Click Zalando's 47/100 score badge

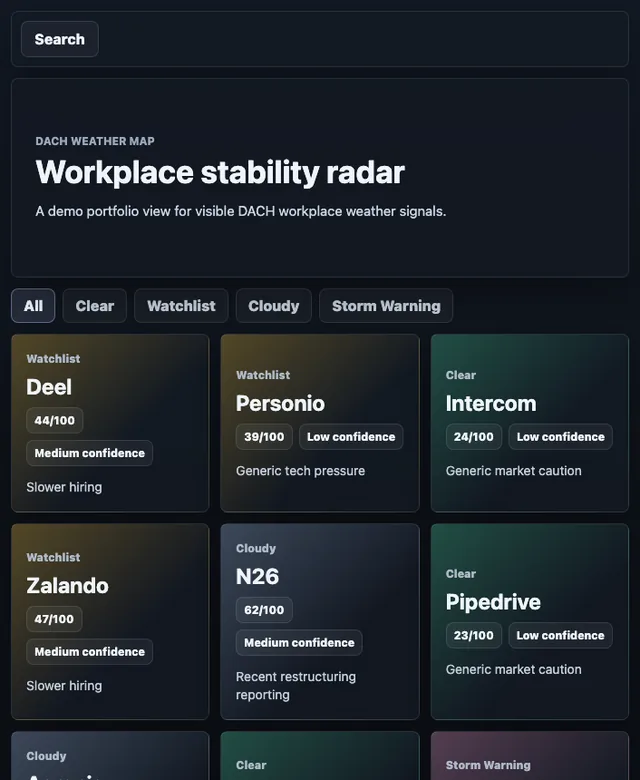coord(54,619)
